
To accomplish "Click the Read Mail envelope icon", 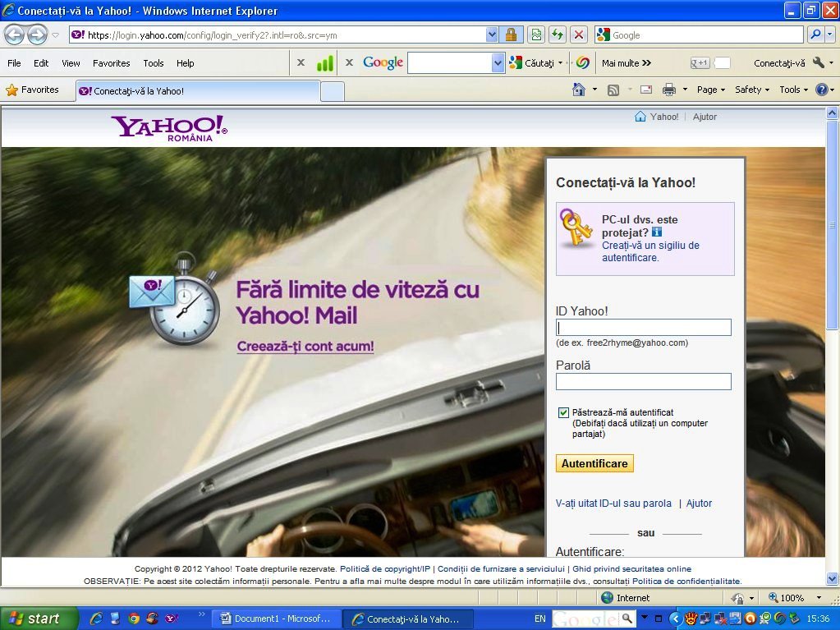I will (x=646, y=90).
